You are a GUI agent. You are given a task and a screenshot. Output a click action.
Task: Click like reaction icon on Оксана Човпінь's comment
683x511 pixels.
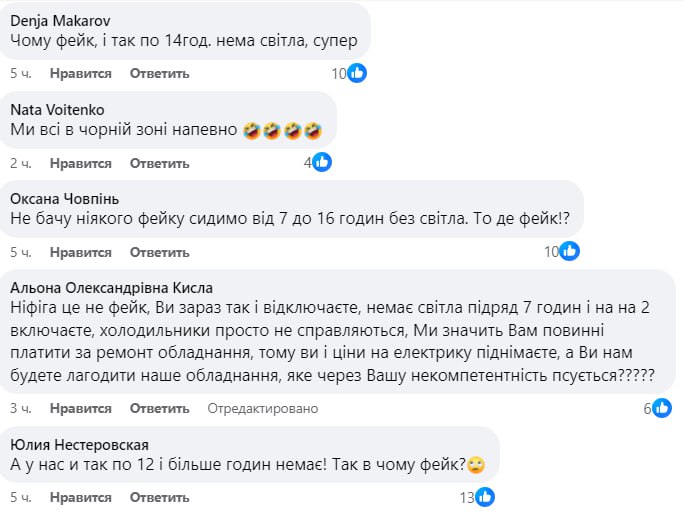569,251
